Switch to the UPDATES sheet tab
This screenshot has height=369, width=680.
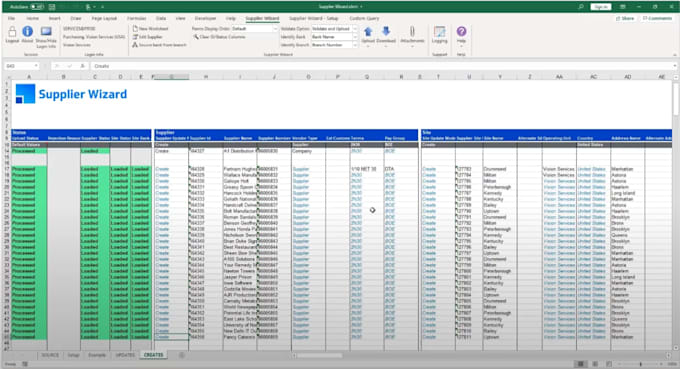tap(125, 355)
